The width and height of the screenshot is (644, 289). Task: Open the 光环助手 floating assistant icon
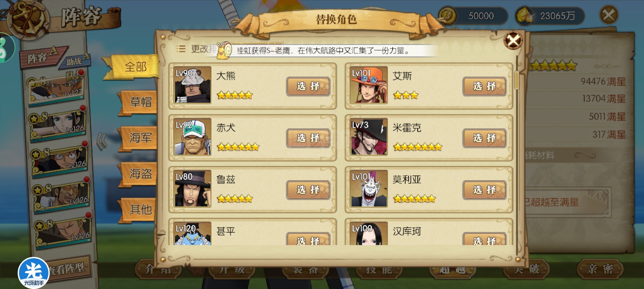(x=34, y=273)
